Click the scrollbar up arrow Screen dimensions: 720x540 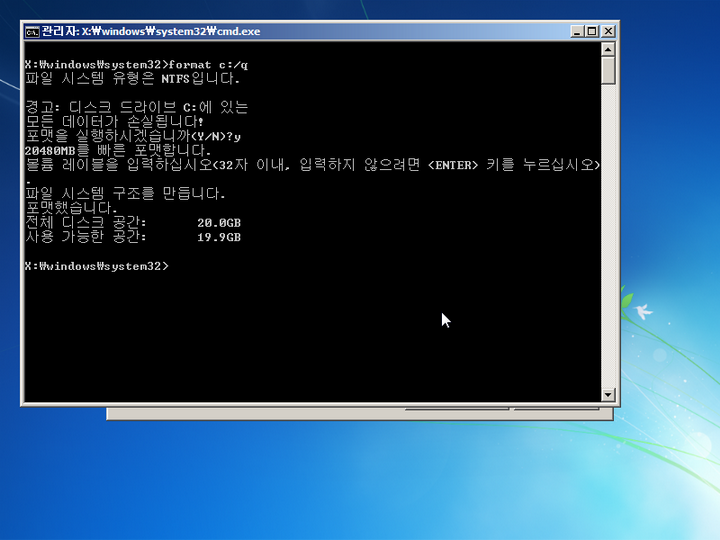pyautogui.click(x=608, y=49)
